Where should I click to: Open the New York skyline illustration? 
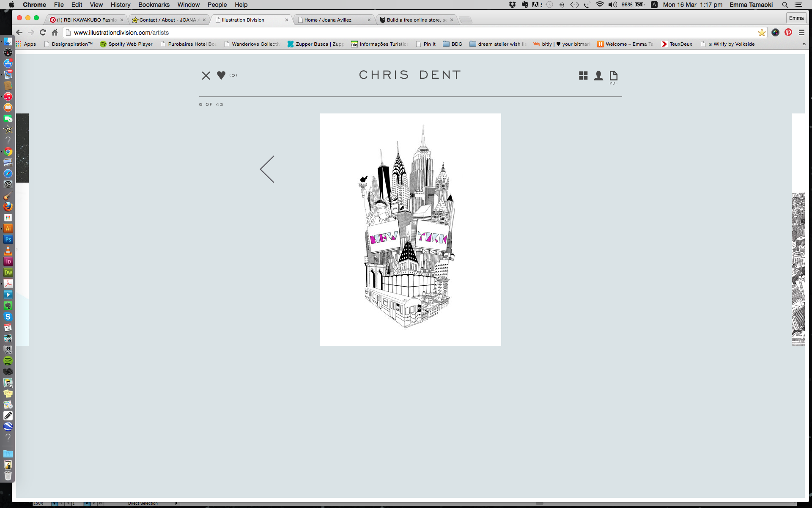pos(410,229)
